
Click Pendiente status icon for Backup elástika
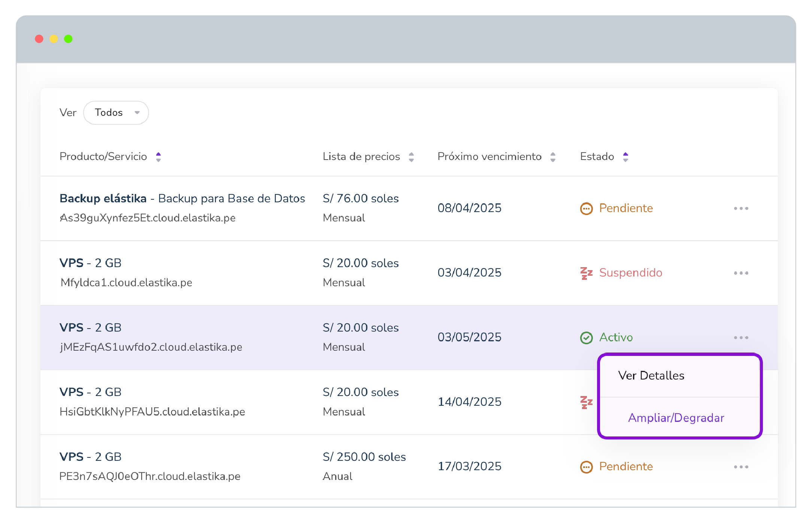[x=586, y=208]
